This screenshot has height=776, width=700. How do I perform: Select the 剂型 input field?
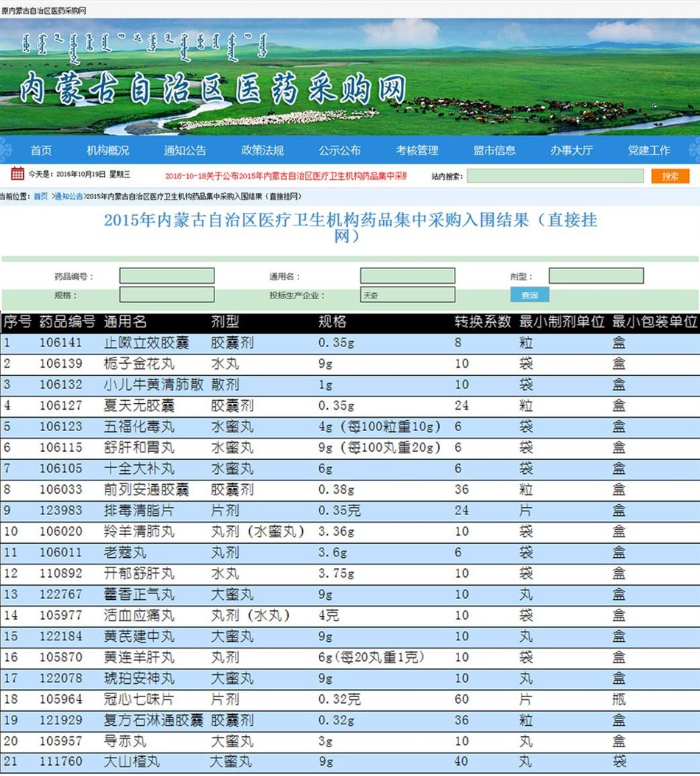[595, 276]
